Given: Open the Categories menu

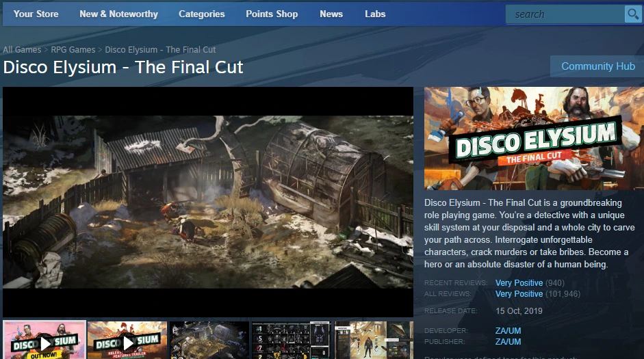Looking at the screenshot, I should (202, 14).
